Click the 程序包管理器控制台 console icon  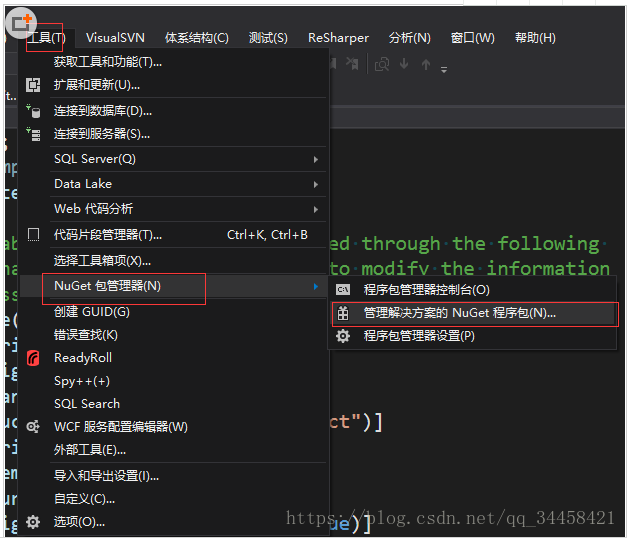tap(343, 290)
